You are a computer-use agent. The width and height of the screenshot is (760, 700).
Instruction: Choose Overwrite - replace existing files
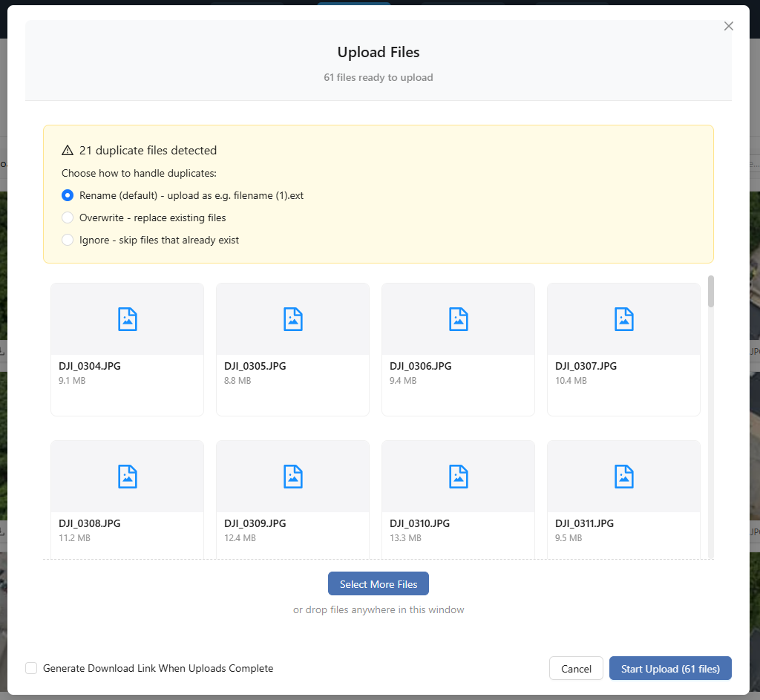click(68, 217)
